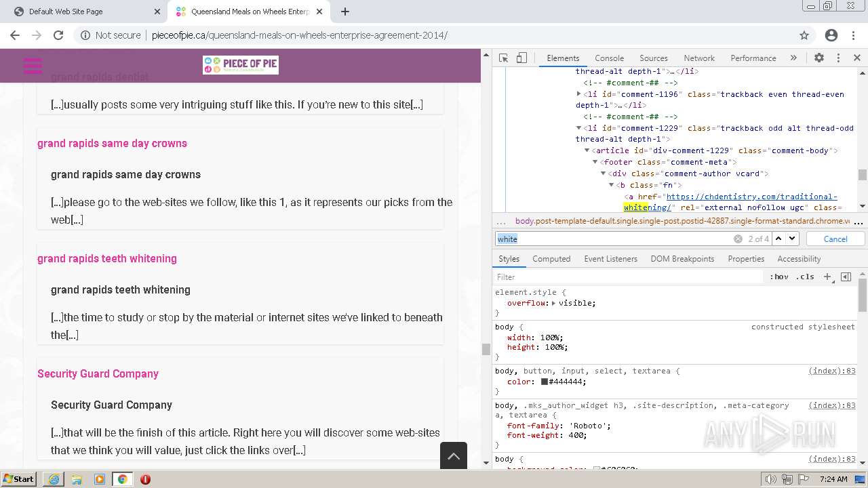This screenshot has height=488, width=868.
Task: Go to next search match arrow
Action: click(792, 239)
